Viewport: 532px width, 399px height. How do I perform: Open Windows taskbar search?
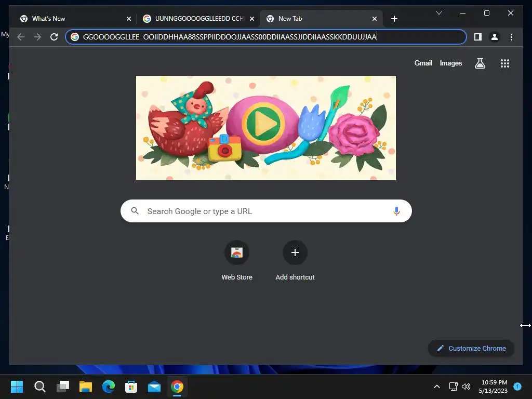point(39,387)
